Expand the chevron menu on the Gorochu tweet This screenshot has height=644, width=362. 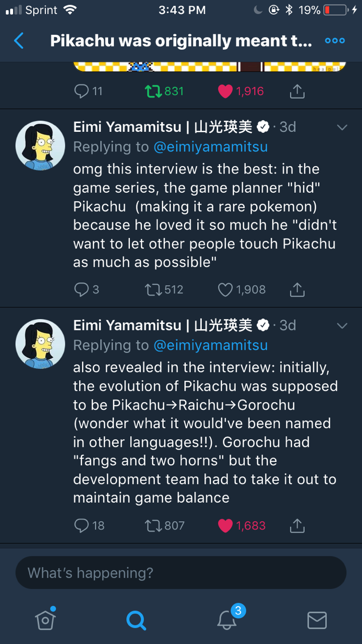point(342,326)
